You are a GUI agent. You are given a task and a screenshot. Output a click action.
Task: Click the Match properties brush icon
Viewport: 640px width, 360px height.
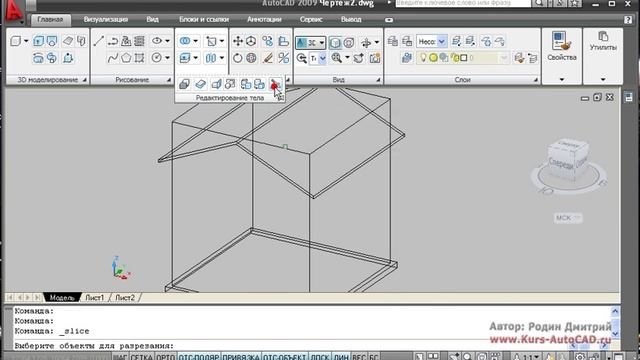coord(267,58)
